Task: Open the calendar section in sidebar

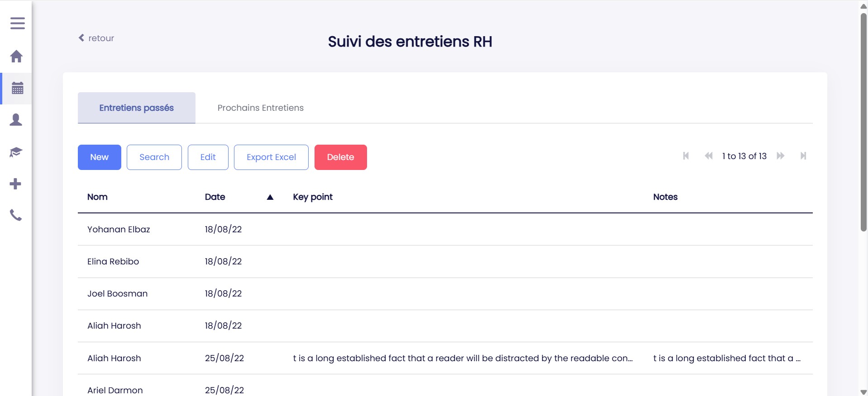Action: click(17, 88)
